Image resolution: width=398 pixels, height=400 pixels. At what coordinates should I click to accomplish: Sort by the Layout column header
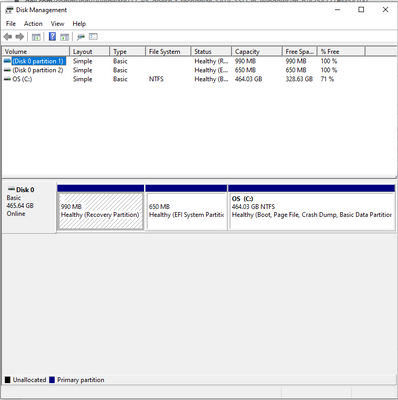pyautogui.click(x=90, y=52)
